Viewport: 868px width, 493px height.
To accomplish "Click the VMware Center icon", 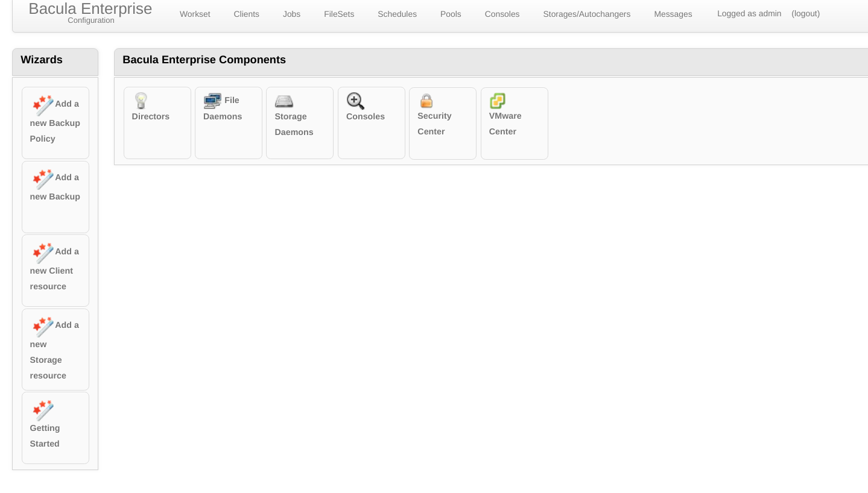I will pos(498,101).
